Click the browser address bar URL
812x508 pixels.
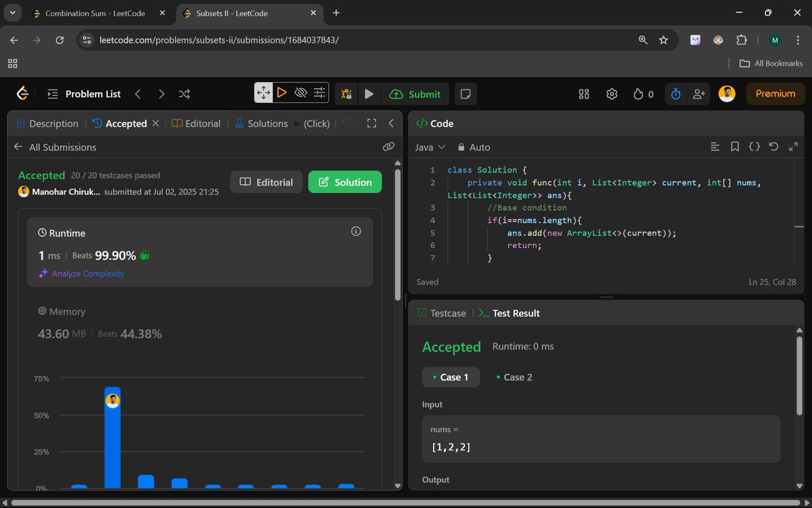click(x=219, y=40)
